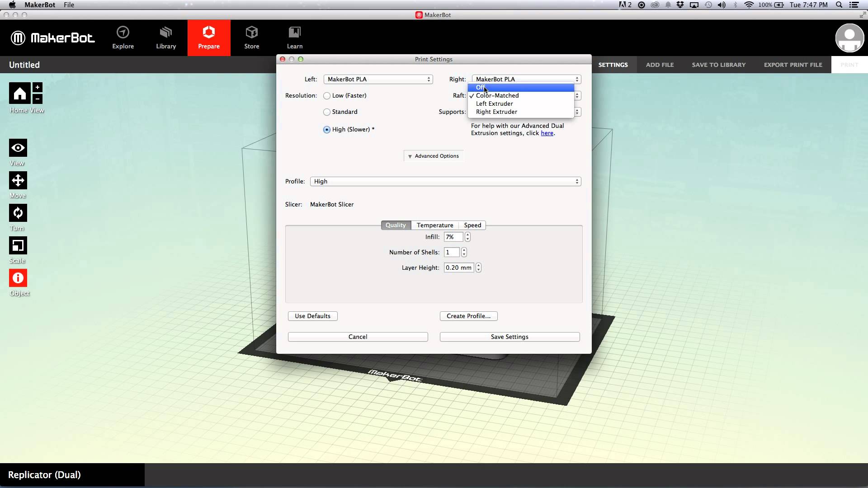Screen dimensions: 868x488
Task: Open the Right material dropdown
Action: pos(526,79)
